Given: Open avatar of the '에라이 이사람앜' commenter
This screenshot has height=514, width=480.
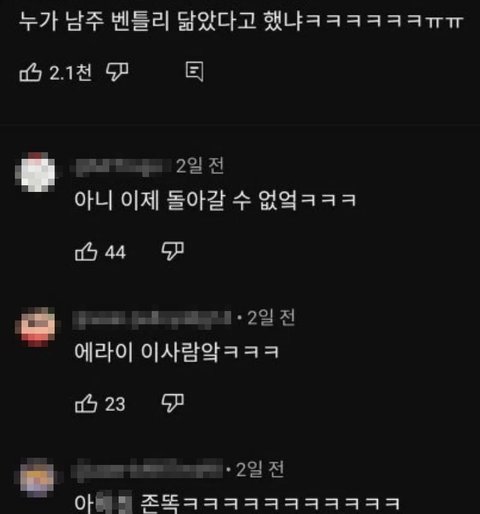Looking at the screenshot, I should click(x=38, y=327).
